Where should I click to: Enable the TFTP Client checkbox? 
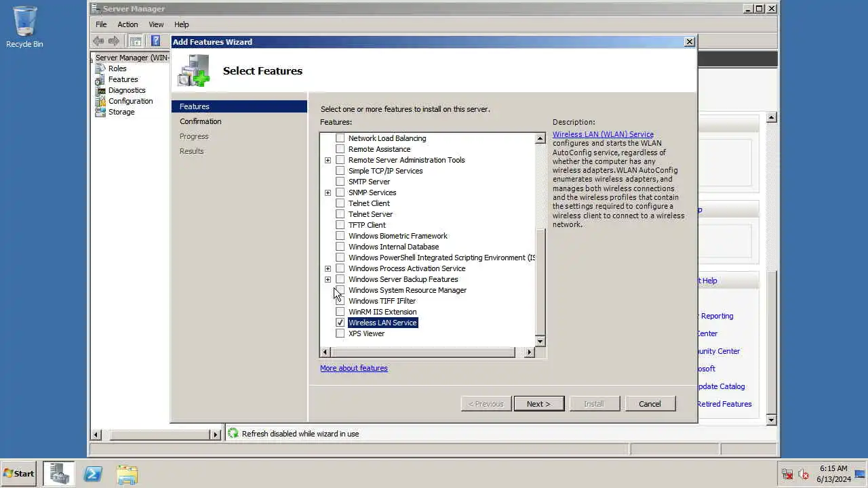[x=340, y=225]
